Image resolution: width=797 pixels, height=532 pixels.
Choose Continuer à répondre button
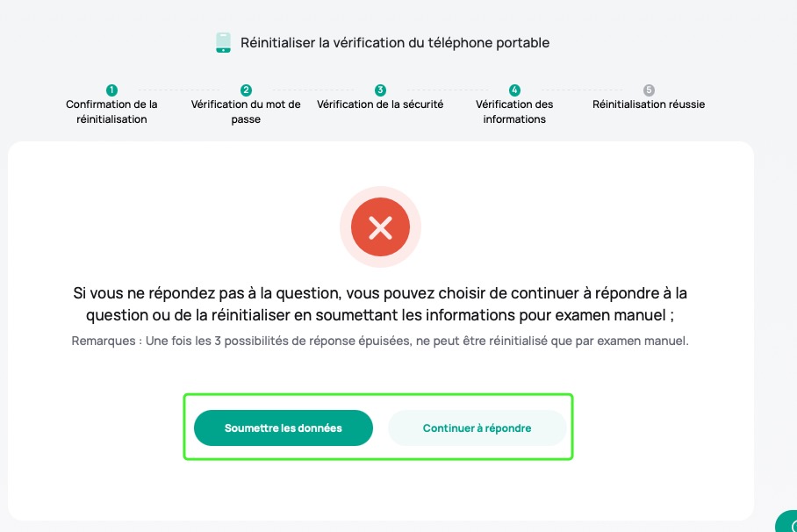477,428
